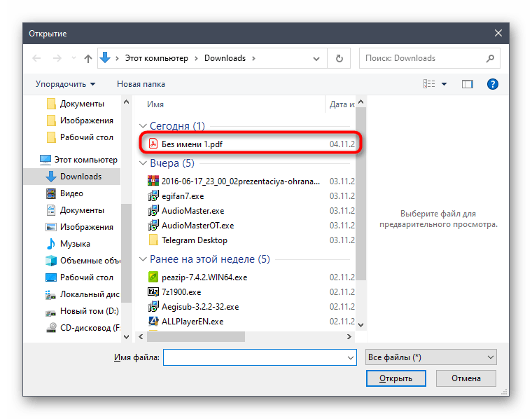Viewport: 532px width, 419px height.
Task: Click the horizontal scrollbar left arrow
Action: 141,336
